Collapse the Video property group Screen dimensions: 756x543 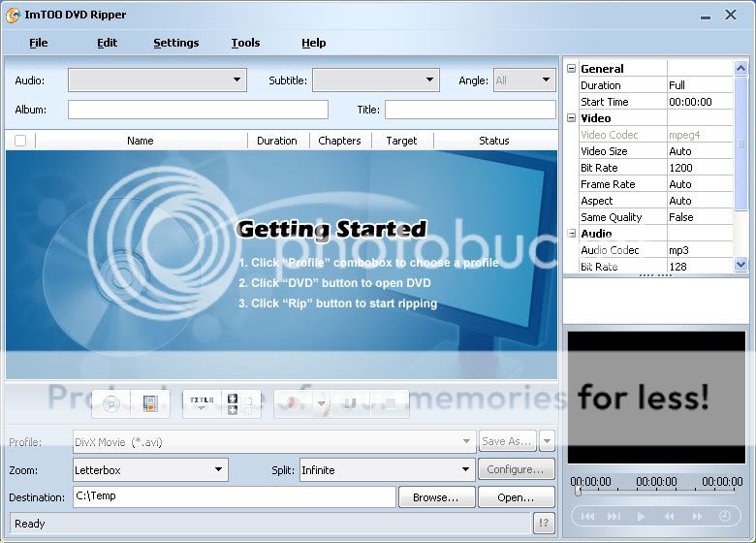click(571, 117)
